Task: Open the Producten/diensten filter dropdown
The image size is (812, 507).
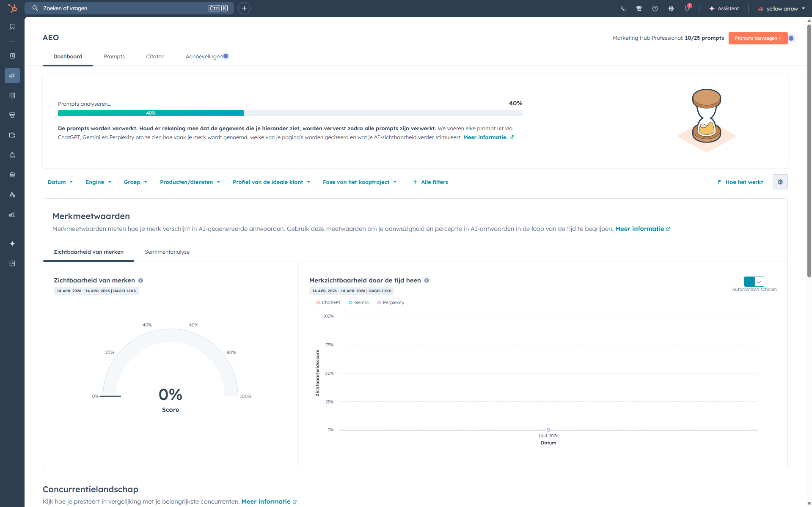Action: tap(190, 182)
